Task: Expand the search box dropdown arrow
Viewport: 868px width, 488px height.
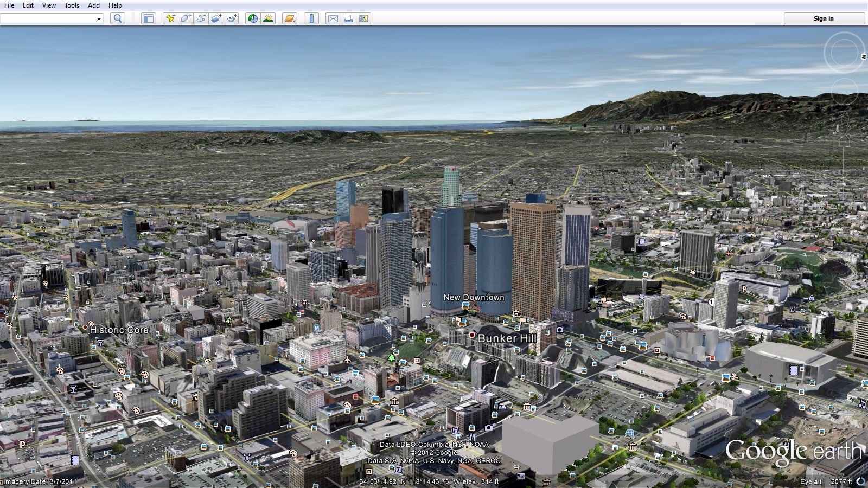Action: pyautogui.click(x=99, y=19)
